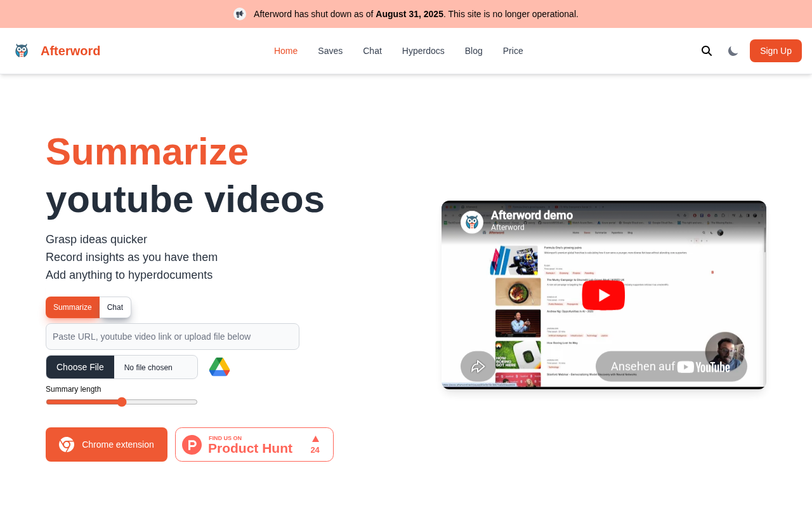Go to the Home nav item

point(285,51)
